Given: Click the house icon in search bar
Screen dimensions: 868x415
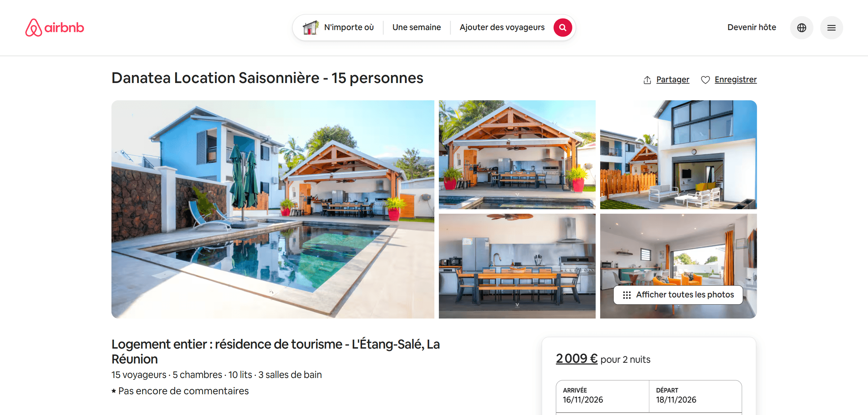Looking at the screenshot, I should 310,28.
